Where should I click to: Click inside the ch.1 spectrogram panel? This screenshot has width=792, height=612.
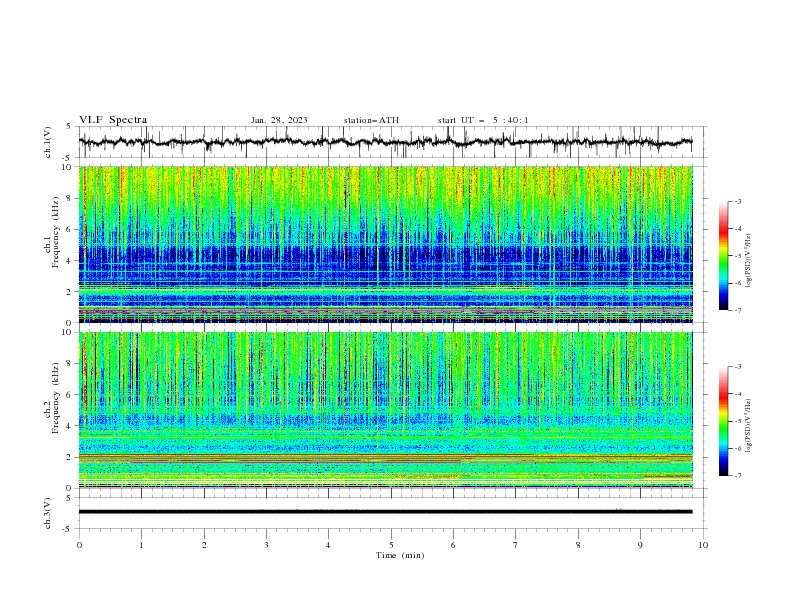point(385,244)
